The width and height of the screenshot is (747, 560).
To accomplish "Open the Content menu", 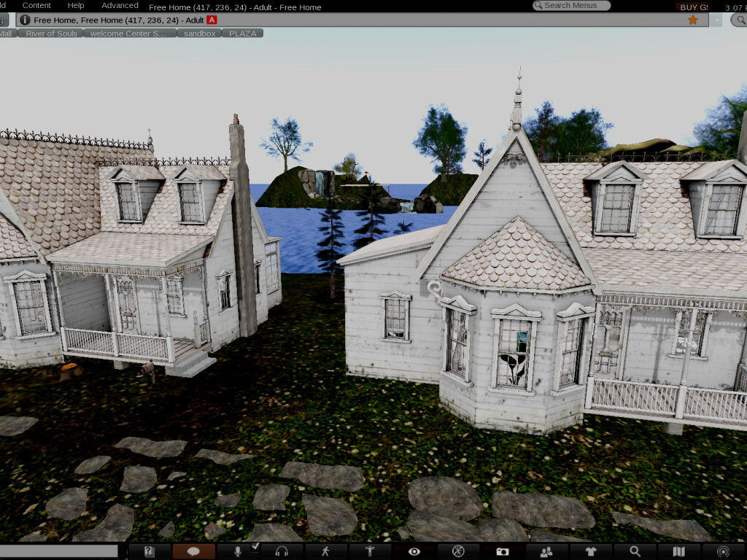I will 36,5.
